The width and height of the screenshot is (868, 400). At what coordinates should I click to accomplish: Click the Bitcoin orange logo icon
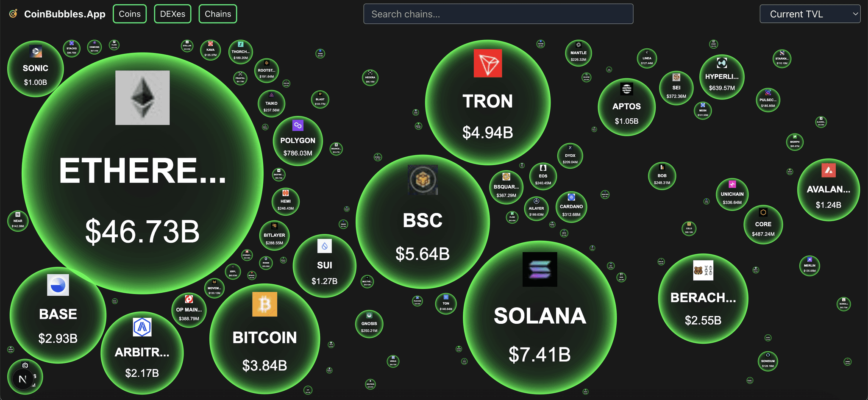[x=264, y=304]
